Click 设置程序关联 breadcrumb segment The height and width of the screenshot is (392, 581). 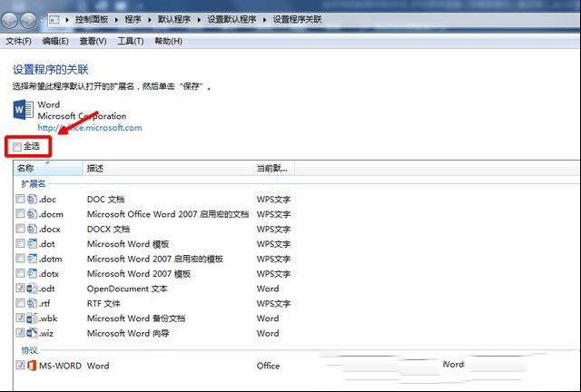click(298, 20)
